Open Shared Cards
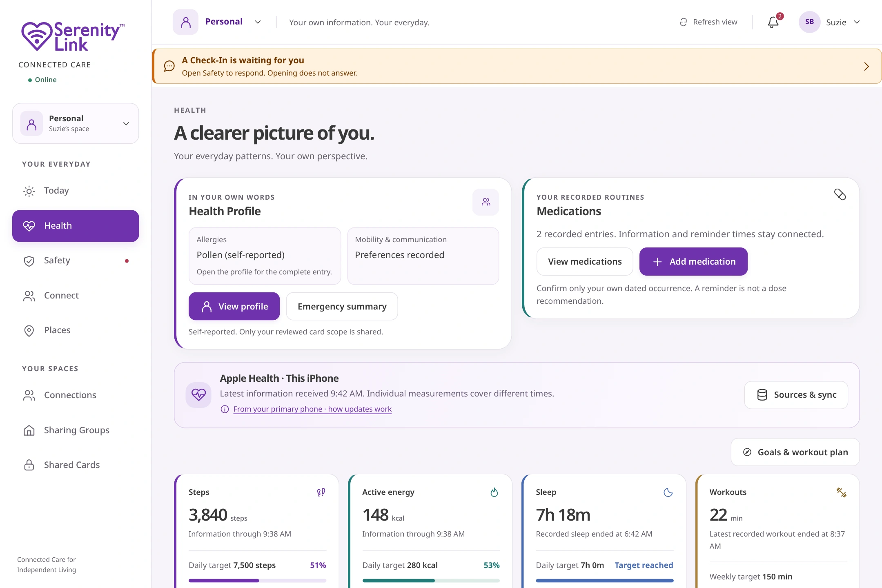Image resolution: width=882 pixels, height=588 pixels. tap(76, 465)
